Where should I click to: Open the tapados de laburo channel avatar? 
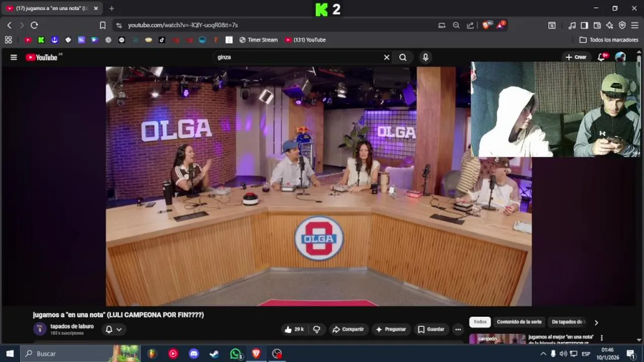40,329
